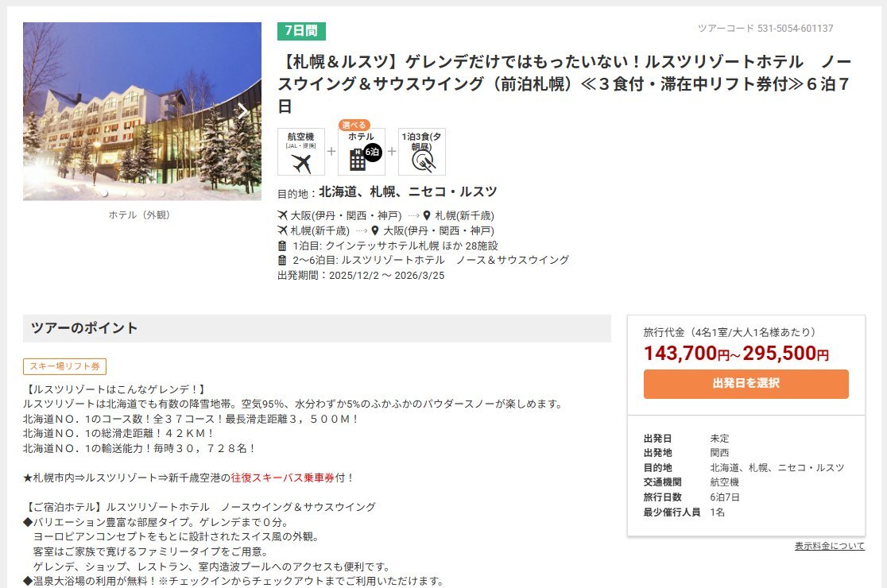Click 出発日 未定 row in summary

point(746,438)
